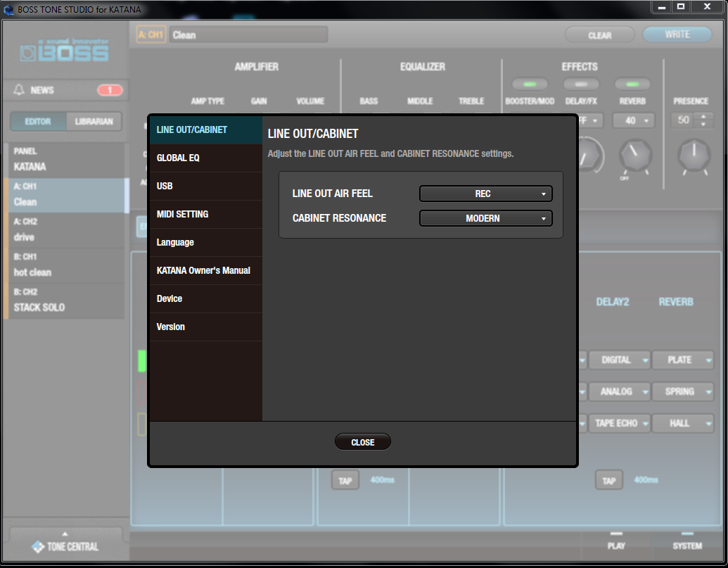Select B: CH1 hot clean patch
Screen dimensions: 728x568
click(x=65, y=265)
